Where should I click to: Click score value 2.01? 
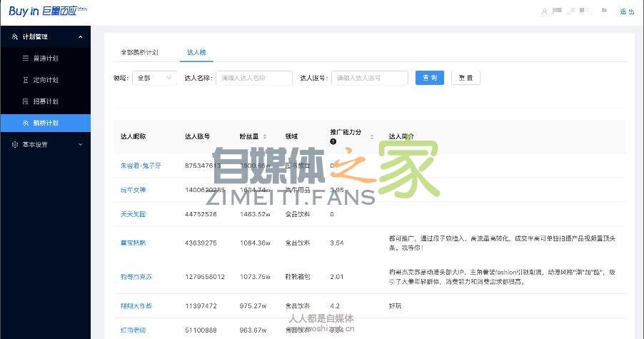coord(337,277)
